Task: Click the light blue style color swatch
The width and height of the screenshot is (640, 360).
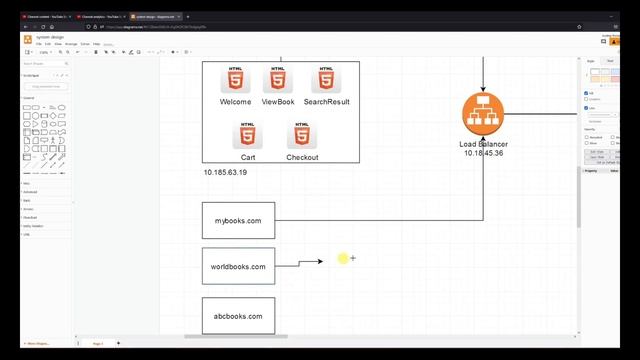Action: pyautogui.click(x=615, y=72)
